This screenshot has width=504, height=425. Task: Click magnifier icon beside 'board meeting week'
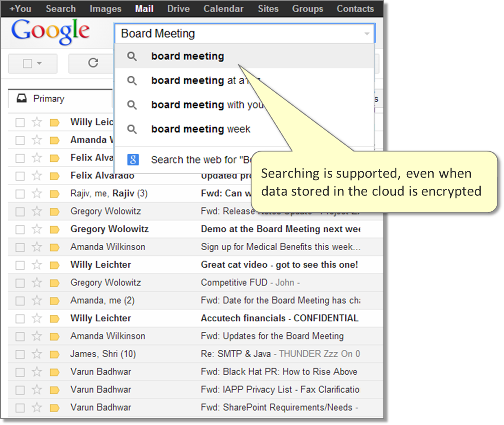click(x=132, y=129)
